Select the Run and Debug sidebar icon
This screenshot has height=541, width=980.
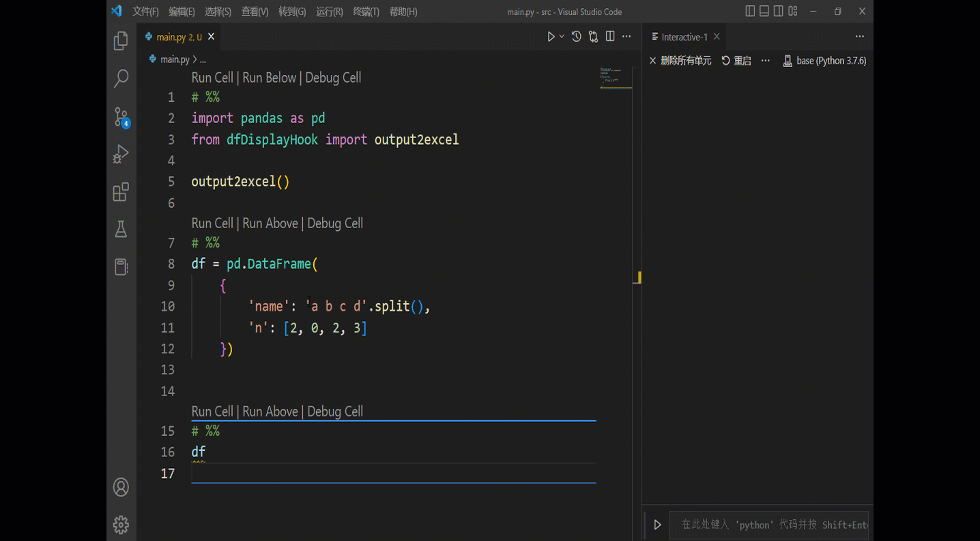coord(121,154)
